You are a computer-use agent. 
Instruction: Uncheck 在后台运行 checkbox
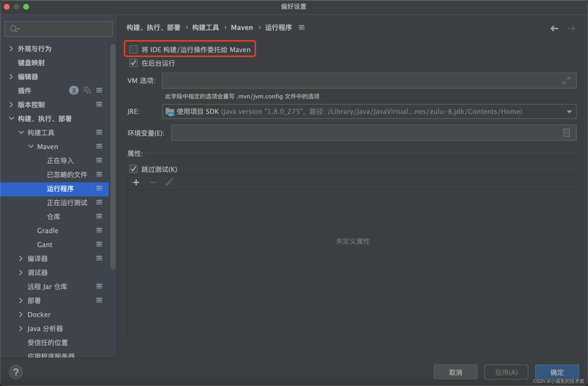click(133, 63)
